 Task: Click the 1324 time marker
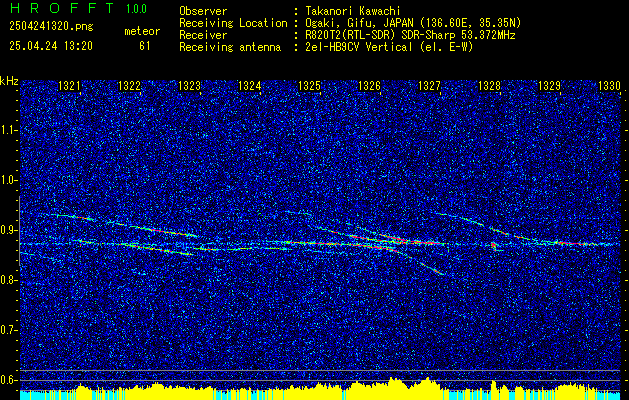[250, 86]
